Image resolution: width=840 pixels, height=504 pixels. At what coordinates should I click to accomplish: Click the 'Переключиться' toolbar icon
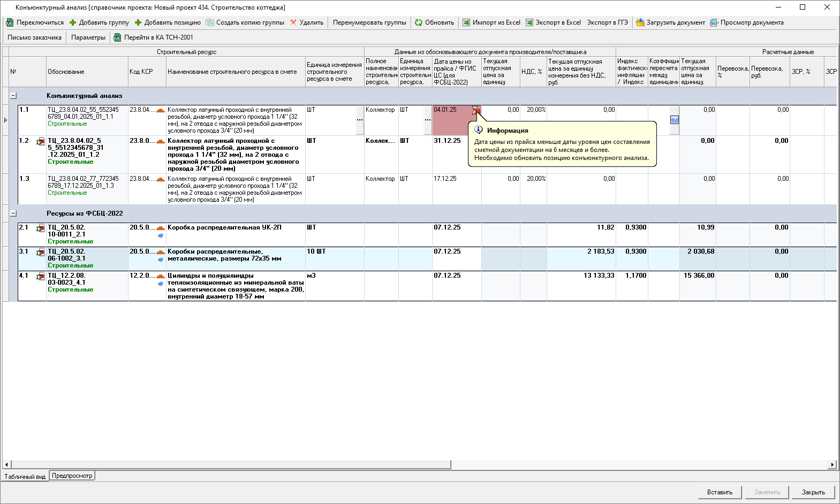click(10, 22)
